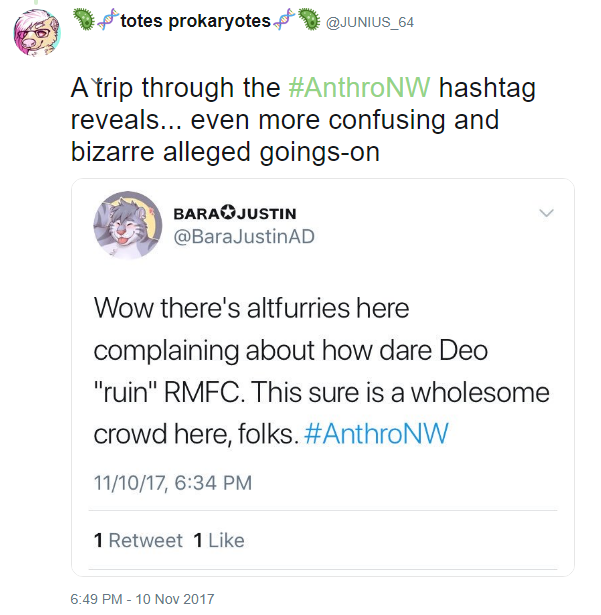Click the first green microbe emoji before the name

point(87,20)
